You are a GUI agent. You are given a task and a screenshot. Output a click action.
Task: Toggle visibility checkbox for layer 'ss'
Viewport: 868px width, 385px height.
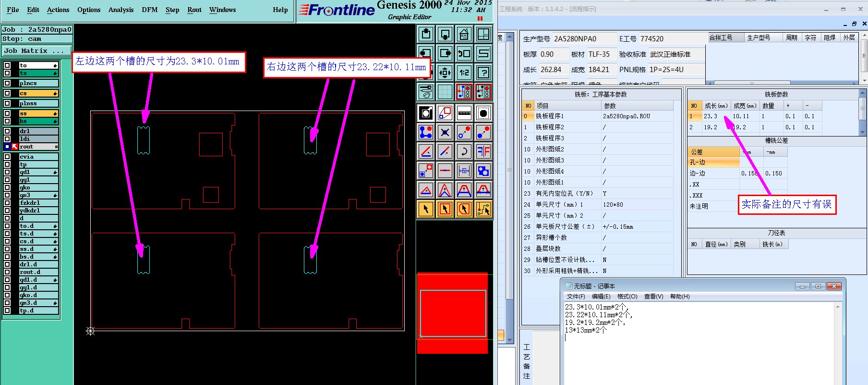point(7,113)
